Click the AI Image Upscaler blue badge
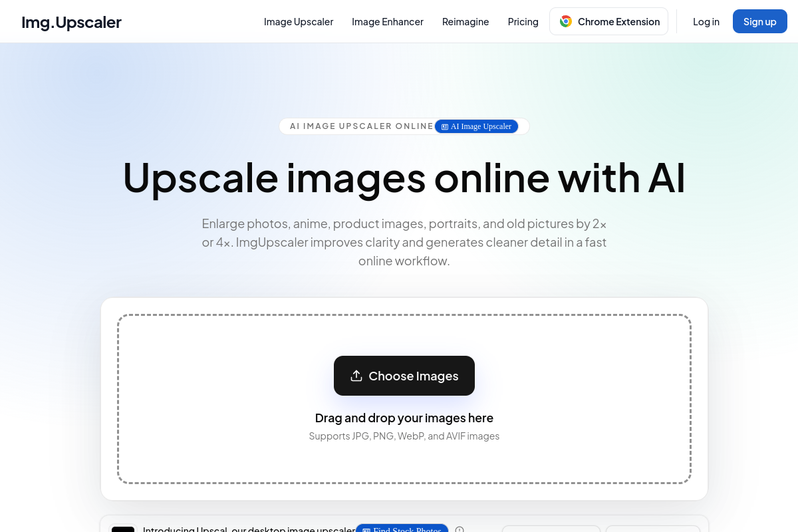 click(x=476, y=126)
